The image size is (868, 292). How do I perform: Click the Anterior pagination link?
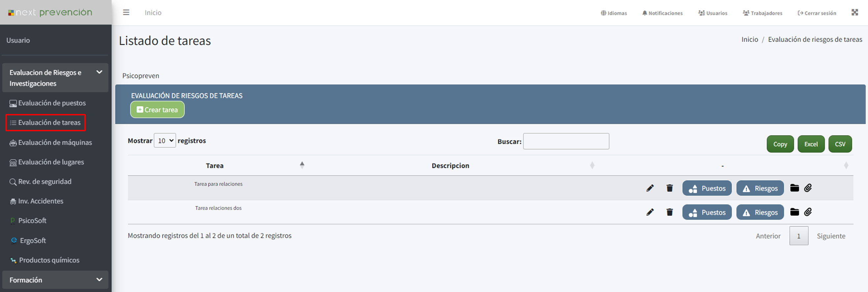[768, 236]
